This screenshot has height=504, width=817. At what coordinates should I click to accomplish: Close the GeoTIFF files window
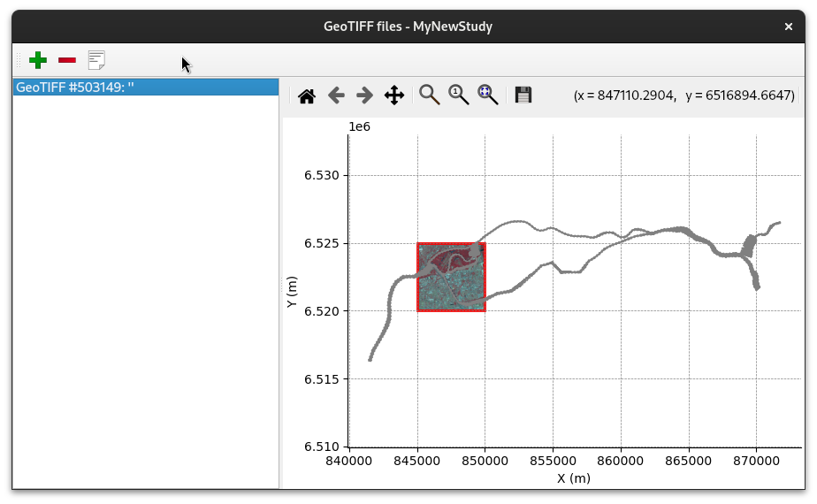[x=789, y=27]
